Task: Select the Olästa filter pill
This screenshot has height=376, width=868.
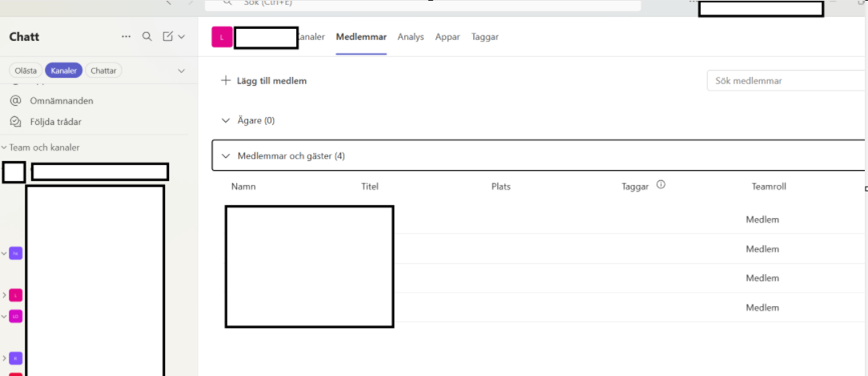Action: pos(26,71)
